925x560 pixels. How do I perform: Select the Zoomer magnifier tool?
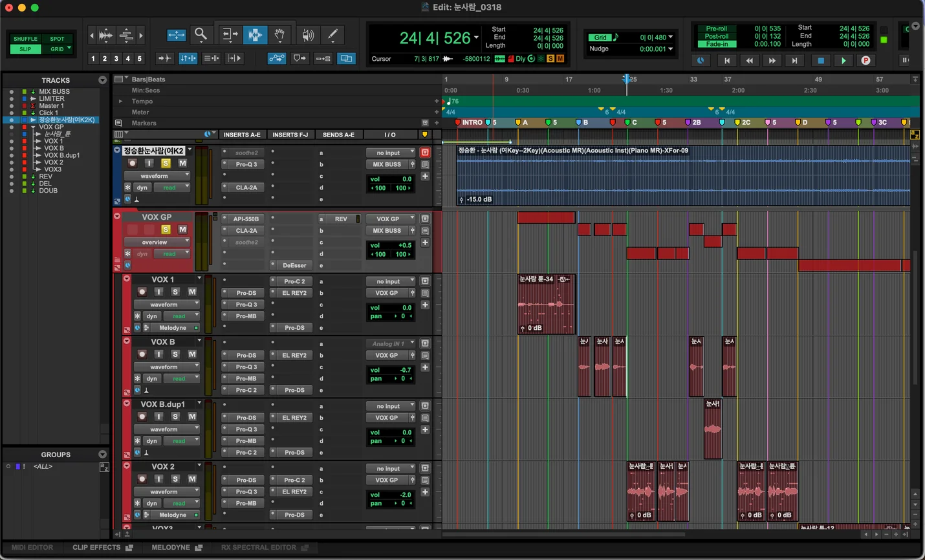[201, 35]
